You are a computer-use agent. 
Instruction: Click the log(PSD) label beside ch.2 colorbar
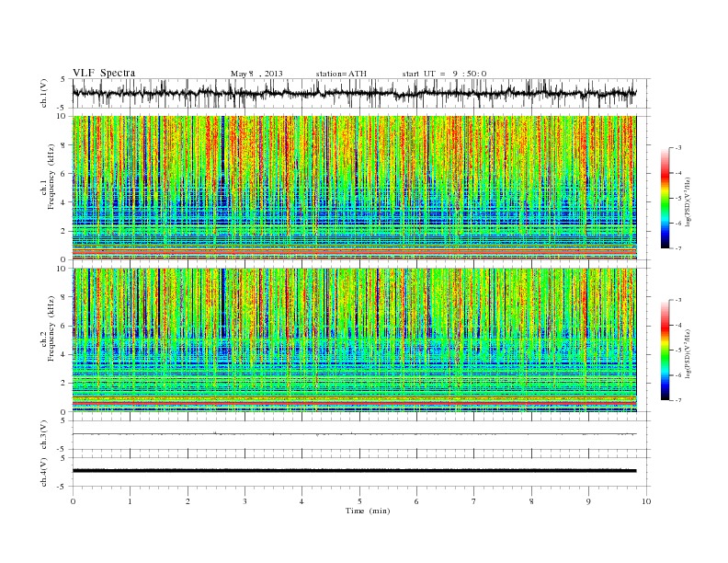tap(688, 353)
